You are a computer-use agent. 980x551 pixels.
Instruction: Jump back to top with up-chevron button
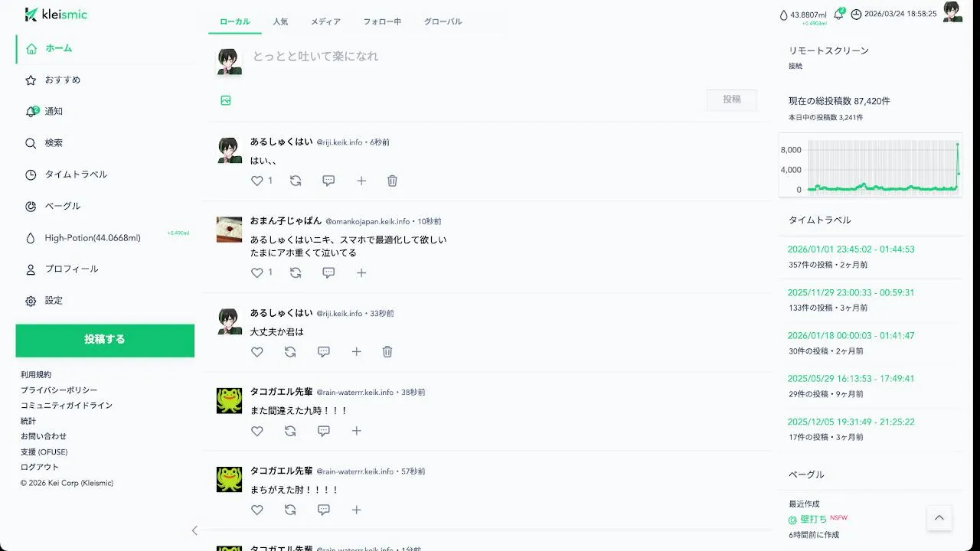(939, 518)
